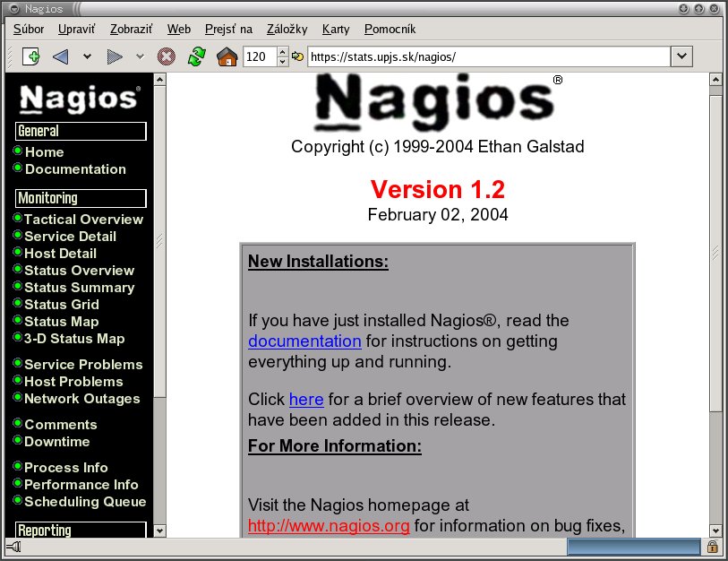
Task: Open Scheduling Queue
Action: point(85,502)
